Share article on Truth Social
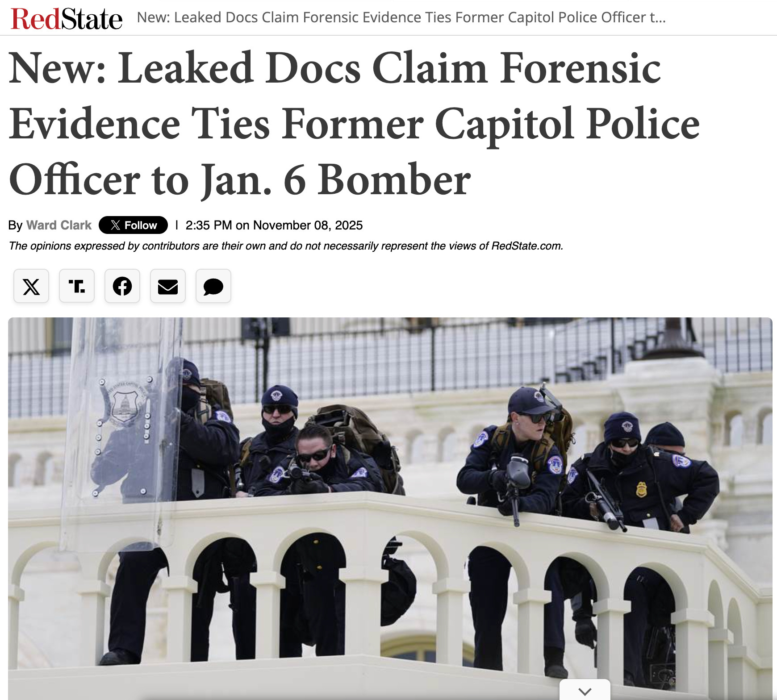The image size is (777, 700). (x=77, y=286)
